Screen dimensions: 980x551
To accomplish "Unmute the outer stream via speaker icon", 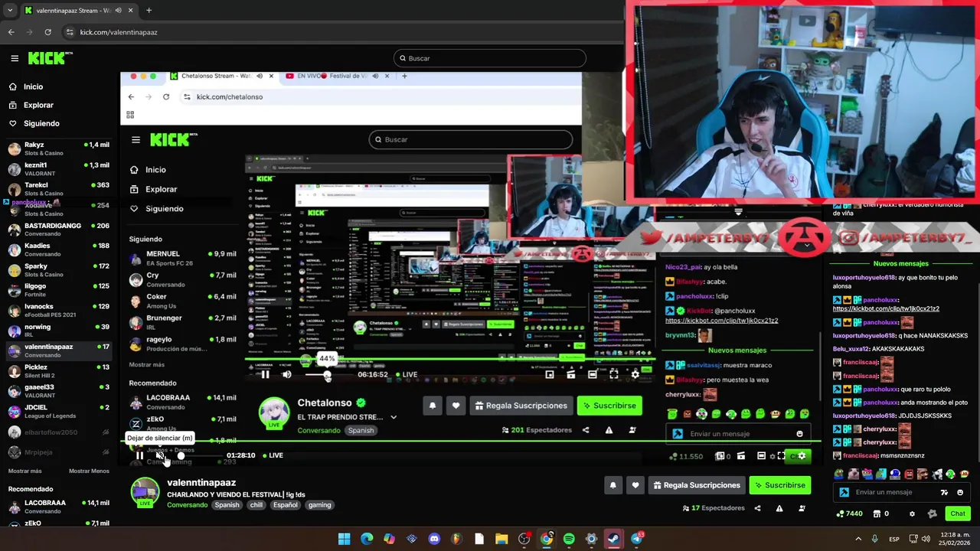I will (160, 455).
